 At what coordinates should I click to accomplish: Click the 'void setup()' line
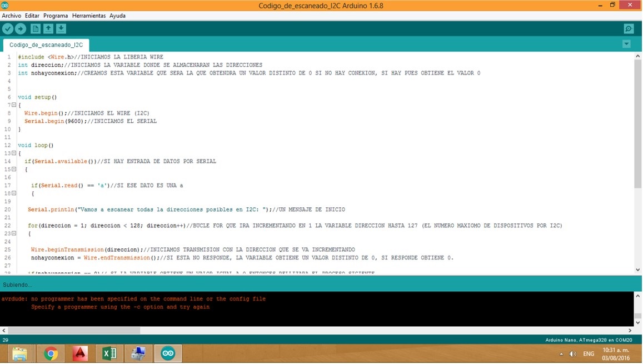[x=37, y=97]
